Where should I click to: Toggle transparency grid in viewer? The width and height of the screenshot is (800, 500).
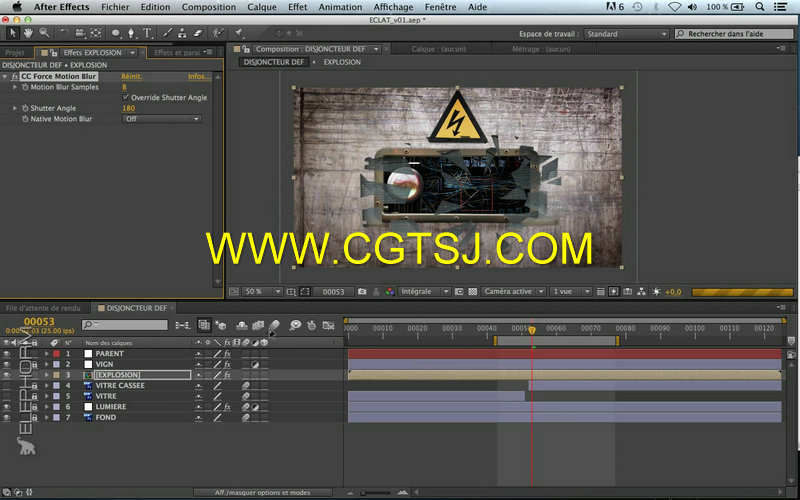472,291
